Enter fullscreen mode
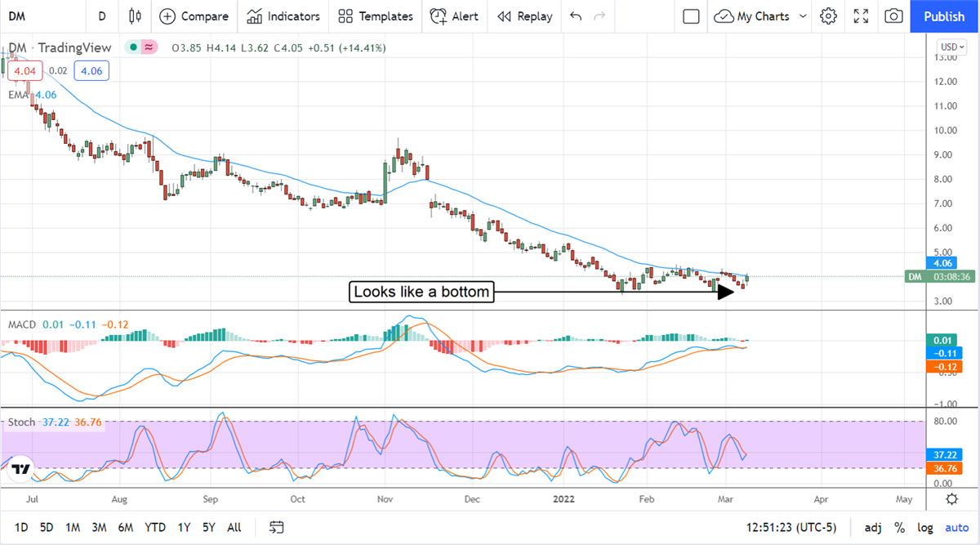 click(x=861, y=16)
